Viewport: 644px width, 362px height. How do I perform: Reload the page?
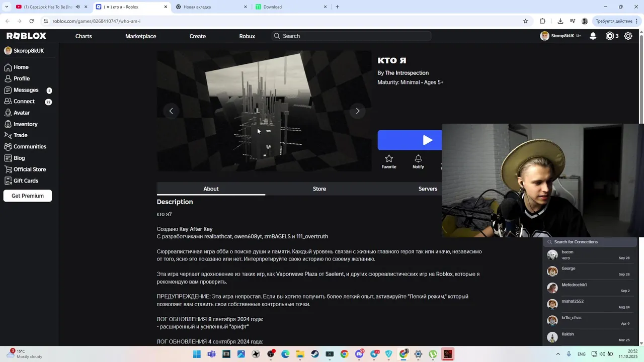pyautogui.click(x=31, y=21)
